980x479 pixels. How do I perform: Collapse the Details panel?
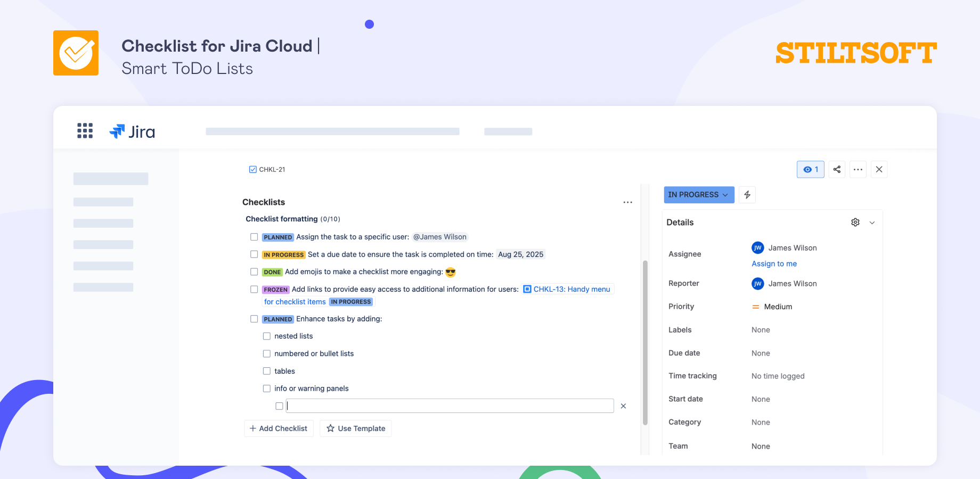point(872,222)
